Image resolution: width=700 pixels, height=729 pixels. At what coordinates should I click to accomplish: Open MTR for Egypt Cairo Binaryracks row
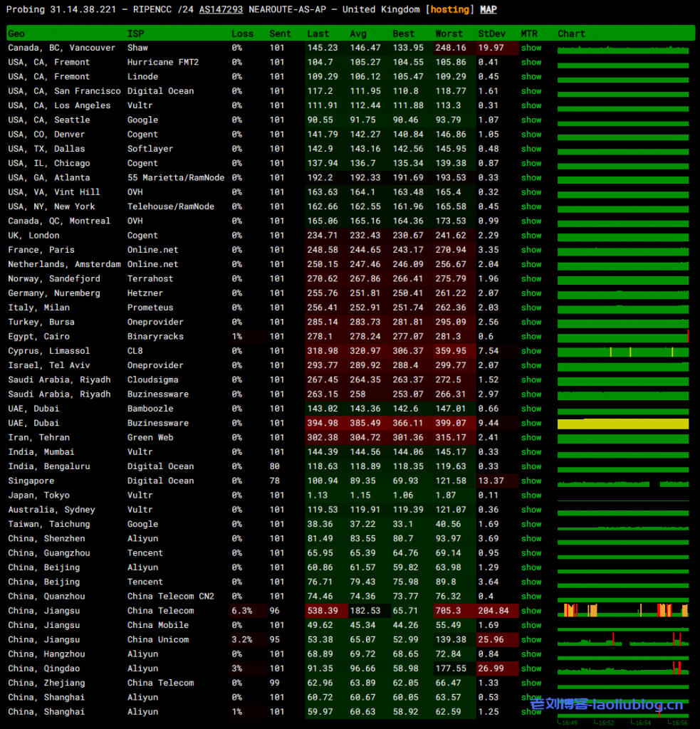(x=531, y=337)
